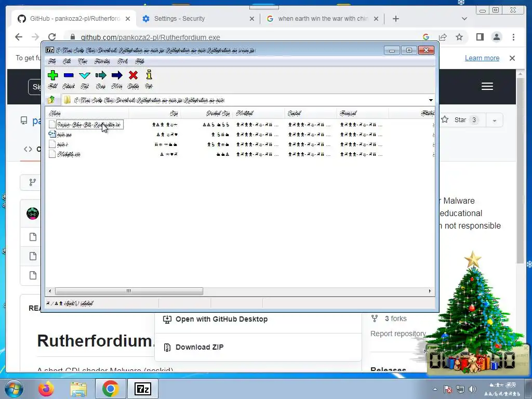Open the Windows Start menu

tap(14, 389)
